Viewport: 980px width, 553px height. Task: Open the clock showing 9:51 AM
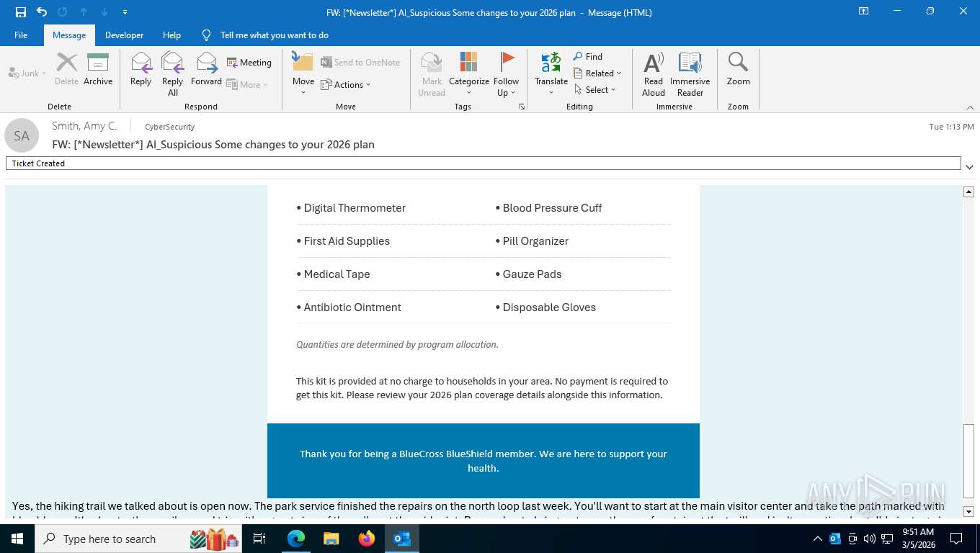tap(918, 539)
